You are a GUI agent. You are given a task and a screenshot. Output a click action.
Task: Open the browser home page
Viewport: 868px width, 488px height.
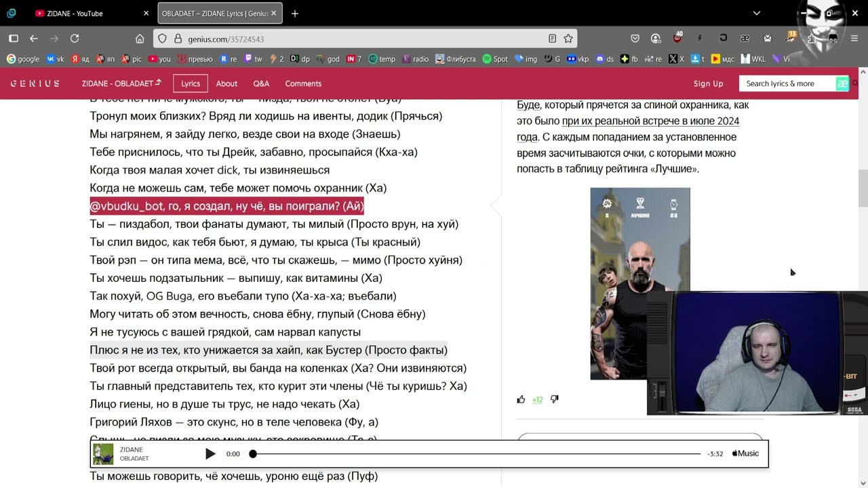[x=140, y=39]
